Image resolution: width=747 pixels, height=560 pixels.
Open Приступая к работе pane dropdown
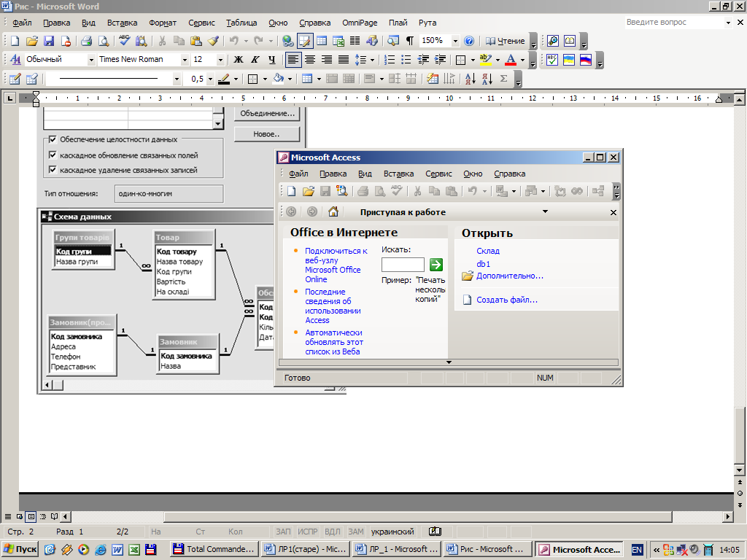(545, 211)
